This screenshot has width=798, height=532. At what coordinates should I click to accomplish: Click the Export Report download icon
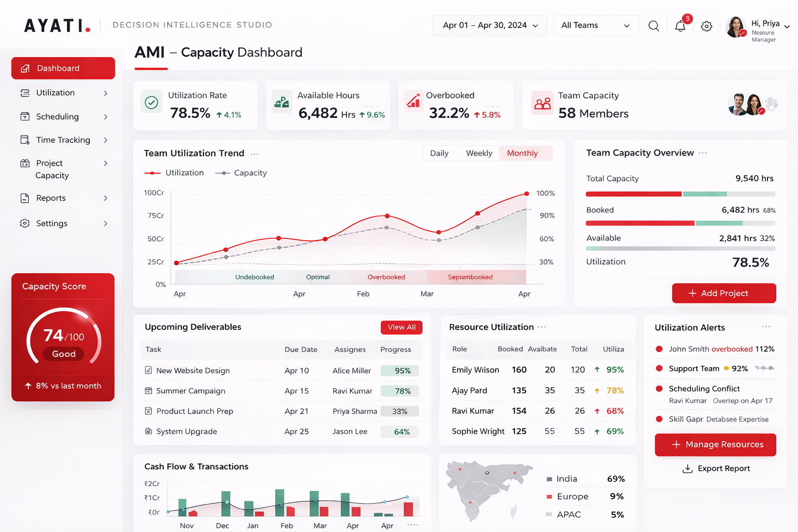click(x=687, y=469)
